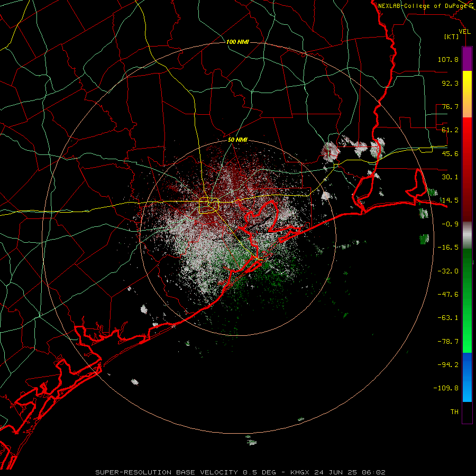Image resolution: width=476 pixels, height=476 pixels.
Task: Select the 107.8 velocity scale value
Action: click(x=448, y=59)
